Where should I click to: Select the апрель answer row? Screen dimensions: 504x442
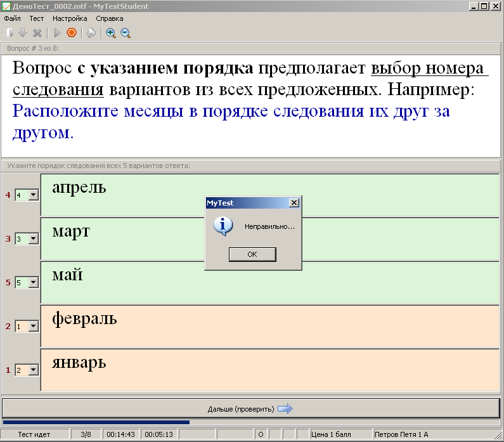click(270, 195)
